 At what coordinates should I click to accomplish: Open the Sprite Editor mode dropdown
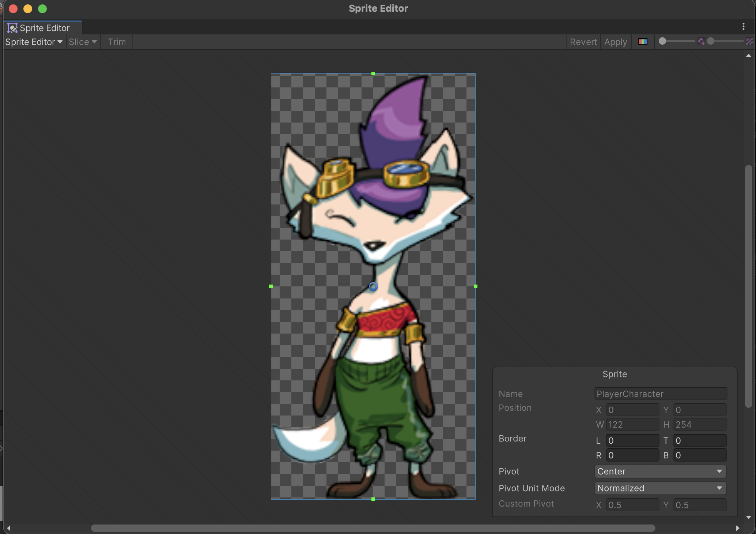click(x=34, y=42)
